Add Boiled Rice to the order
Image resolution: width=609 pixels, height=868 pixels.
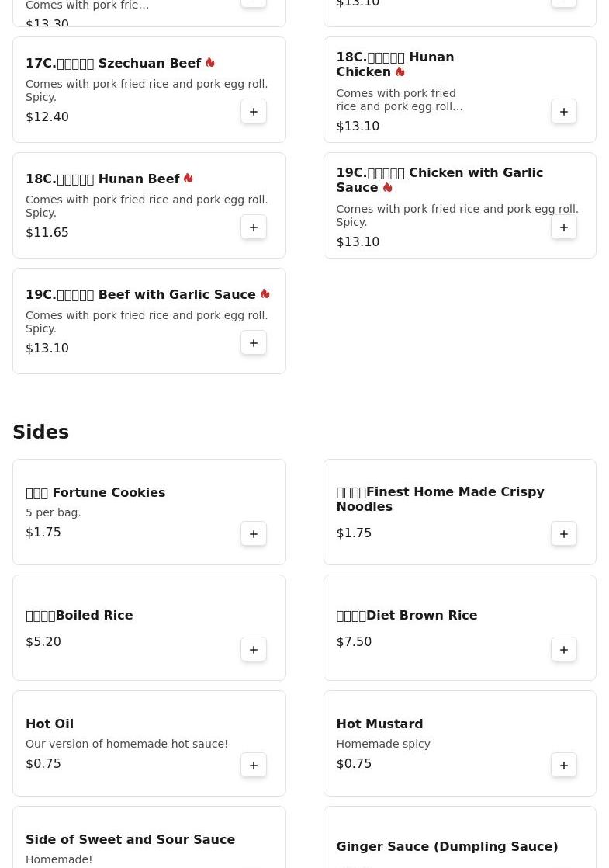tap(254, 650)
